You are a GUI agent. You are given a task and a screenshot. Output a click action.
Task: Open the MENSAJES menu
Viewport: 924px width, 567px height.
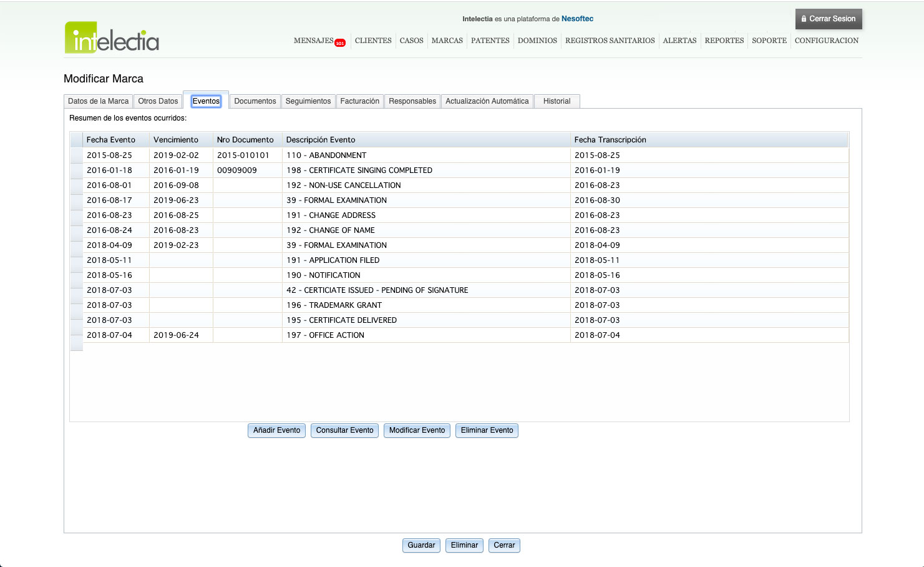[313, 41]
